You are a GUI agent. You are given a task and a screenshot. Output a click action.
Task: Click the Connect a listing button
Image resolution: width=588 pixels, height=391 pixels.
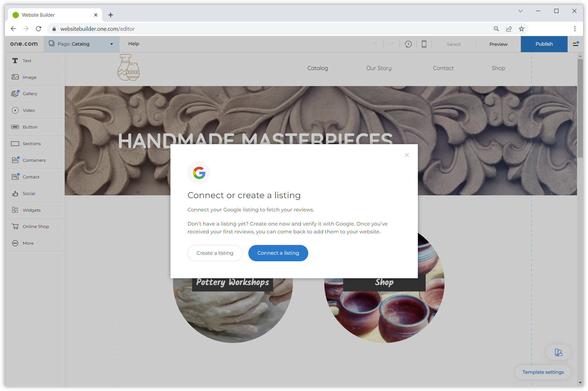278,253
